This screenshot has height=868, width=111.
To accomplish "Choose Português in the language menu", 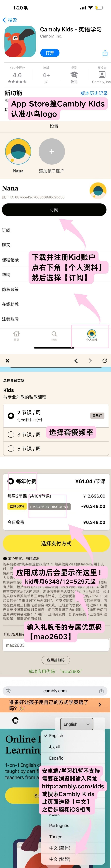I will 59,825.
